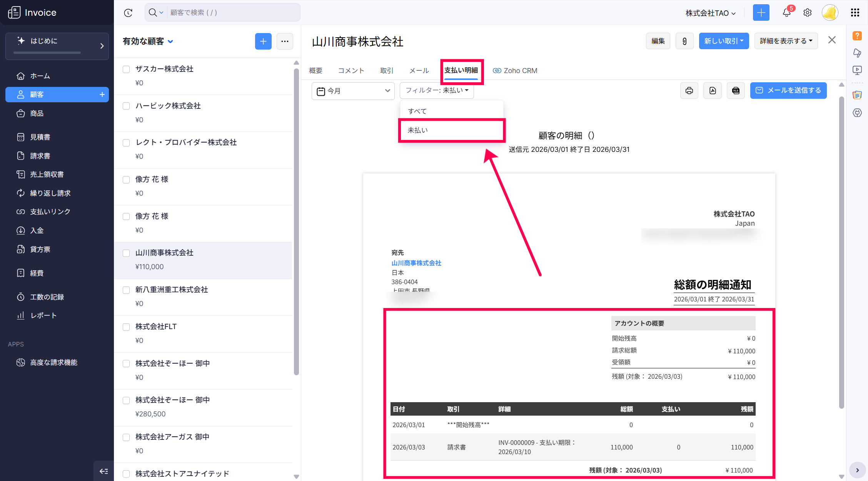Viewport: 868px width, 481px height.
Task: Click the メールを送信する button
Action: click(x=788, y=91)
